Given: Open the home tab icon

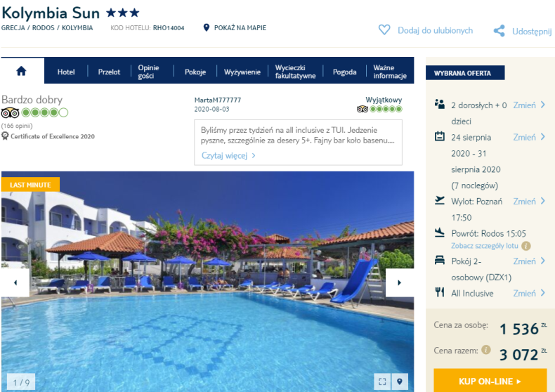Looking at the screenshot, I should point(21,71).
